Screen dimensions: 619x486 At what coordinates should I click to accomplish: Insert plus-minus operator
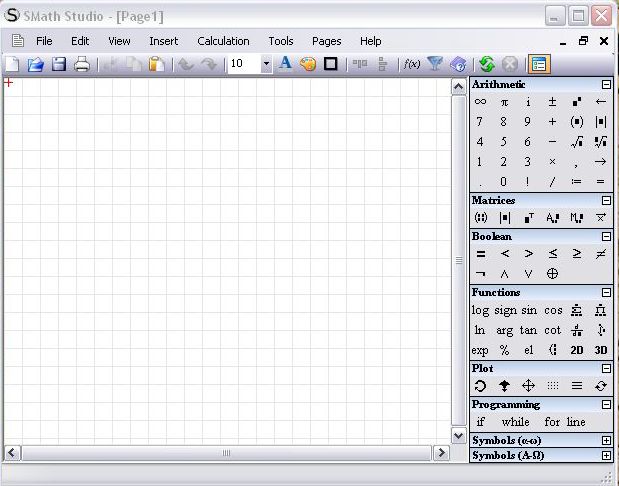click(552, 102)
